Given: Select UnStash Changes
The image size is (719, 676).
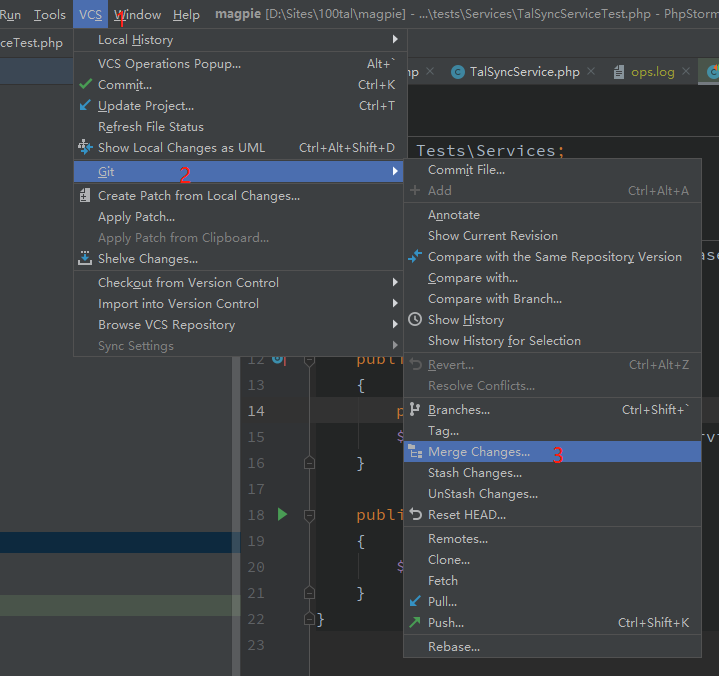Looking at the screenshot, I should pyautogui.click(x=553, y=494).
